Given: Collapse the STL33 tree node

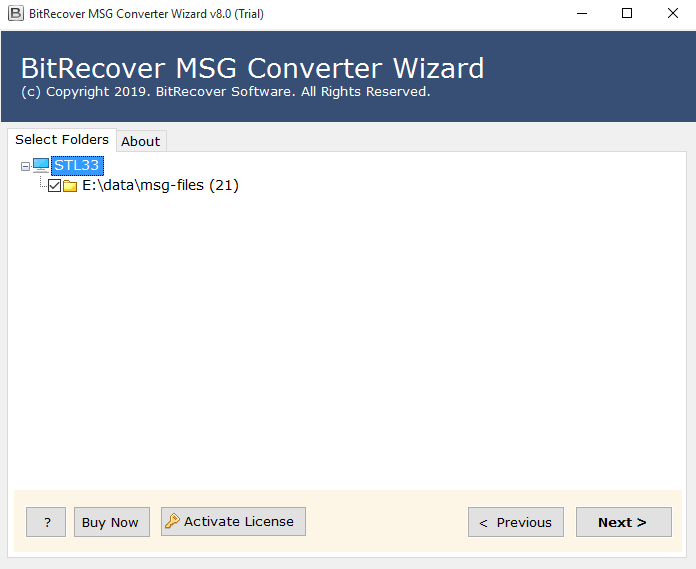Looking at the screenshot, I should [25, 166].
